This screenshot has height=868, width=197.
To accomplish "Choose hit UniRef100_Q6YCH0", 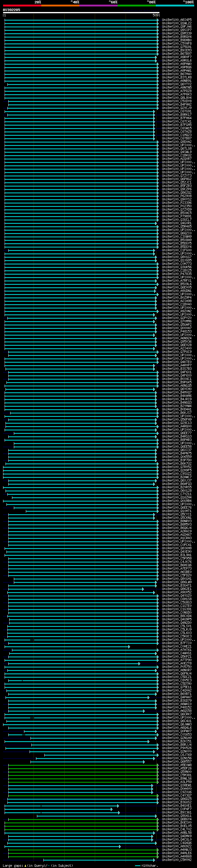I will click(177, 389).
